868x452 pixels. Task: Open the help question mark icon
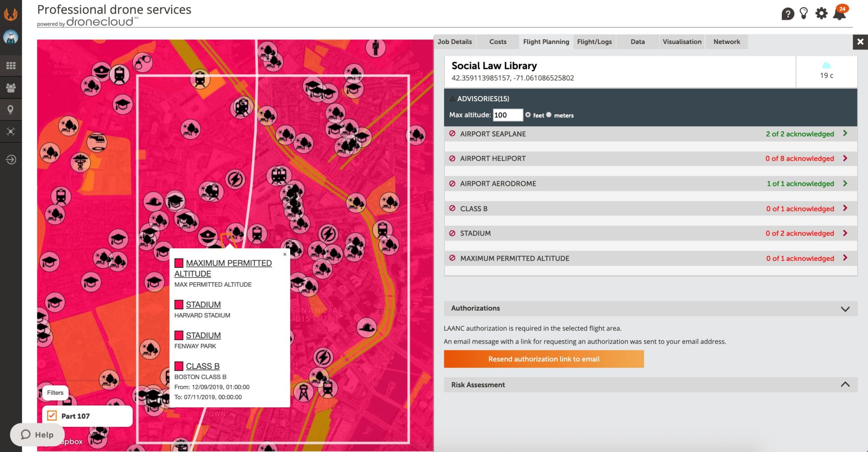click(x=787, y=14)
